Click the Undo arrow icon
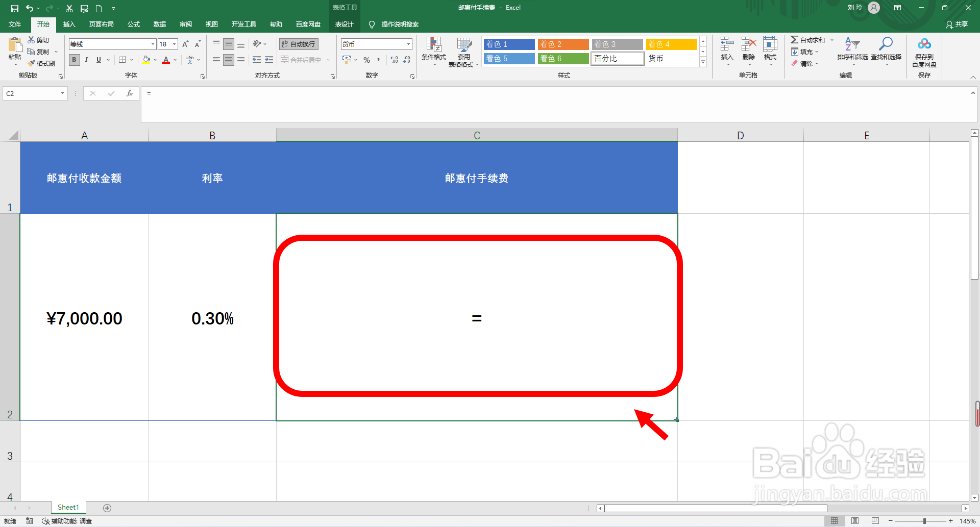 (30, 8)
